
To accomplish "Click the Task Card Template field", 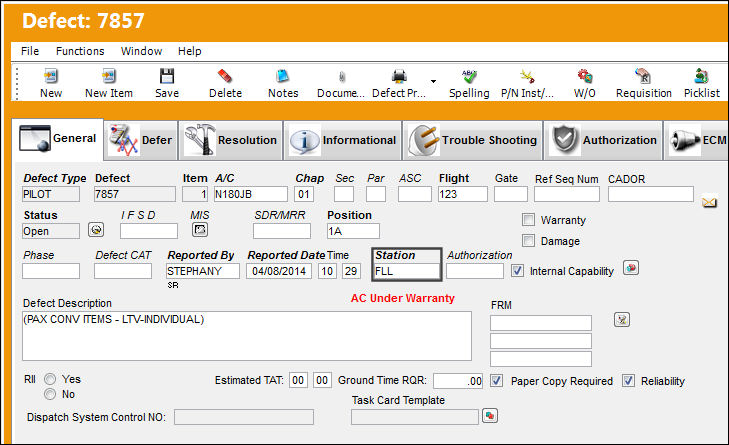I will tap(415, 417).
